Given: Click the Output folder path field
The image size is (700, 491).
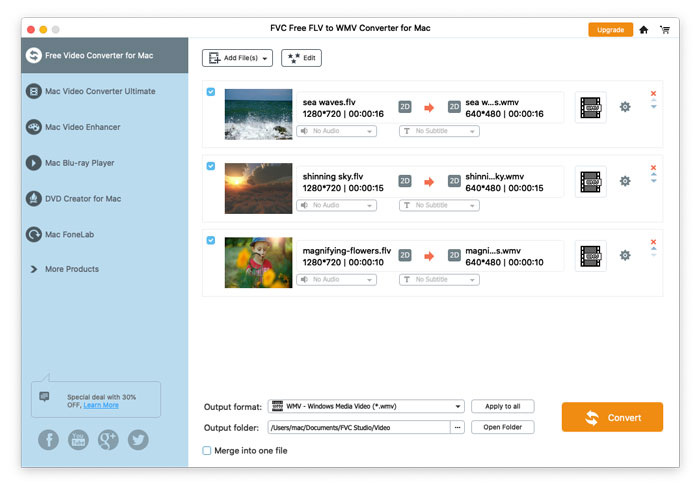Looking at the screenshot, I should click(x=359, y=428).
